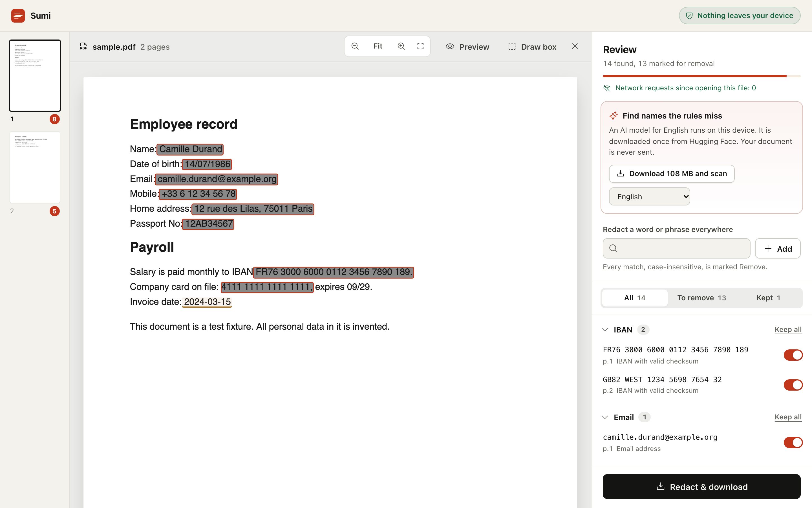812x508 pixels.
Task: Switch to the Kept 1 tab
Action: coord(768,298)
